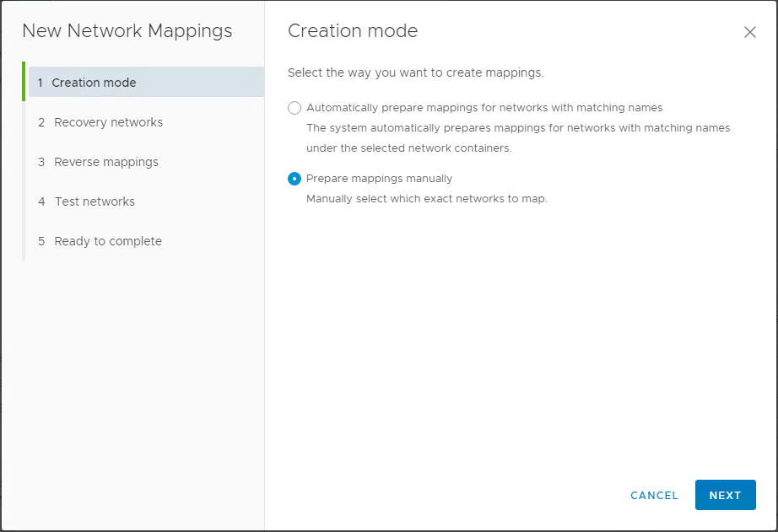
Task: Select the automatic mappings radio button
Action: 294,108
